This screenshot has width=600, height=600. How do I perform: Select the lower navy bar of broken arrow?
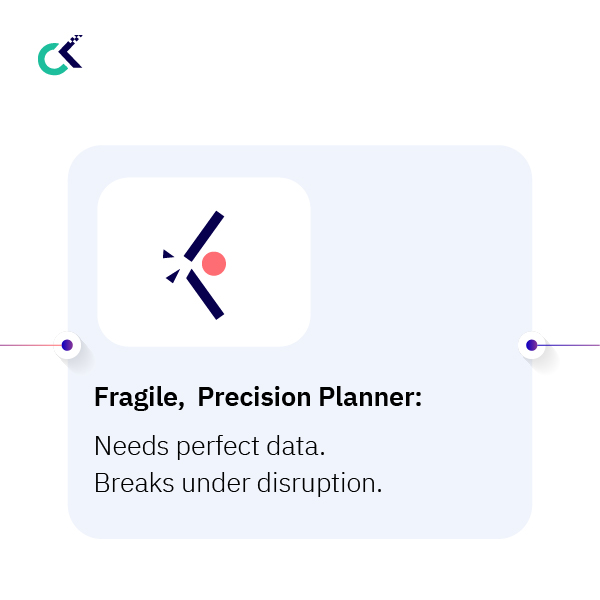(205, 295)
